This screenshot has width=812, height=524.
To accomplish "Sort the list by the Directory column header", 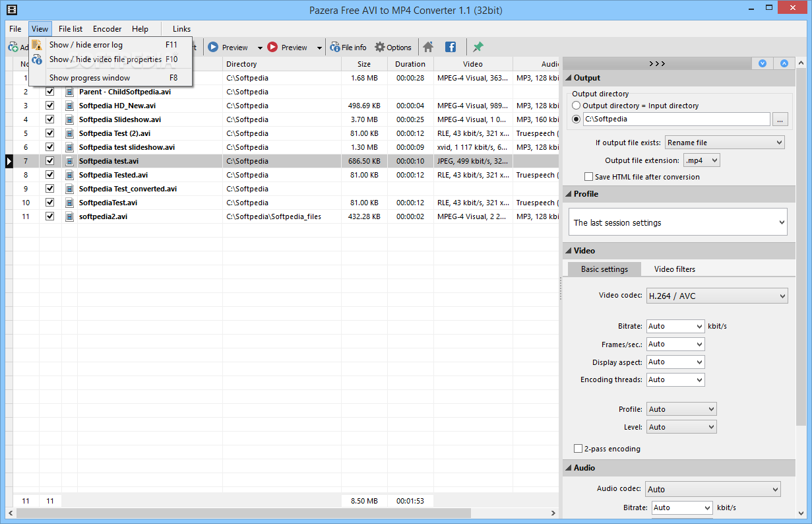I will click(282, 64).
